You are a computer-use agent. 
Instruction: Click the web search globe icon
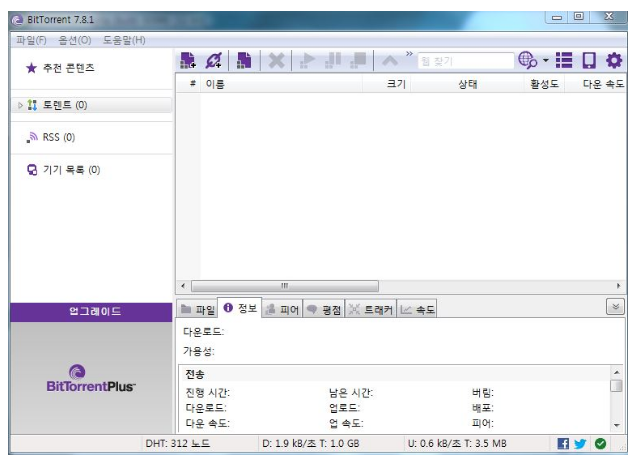pos(527,60)
